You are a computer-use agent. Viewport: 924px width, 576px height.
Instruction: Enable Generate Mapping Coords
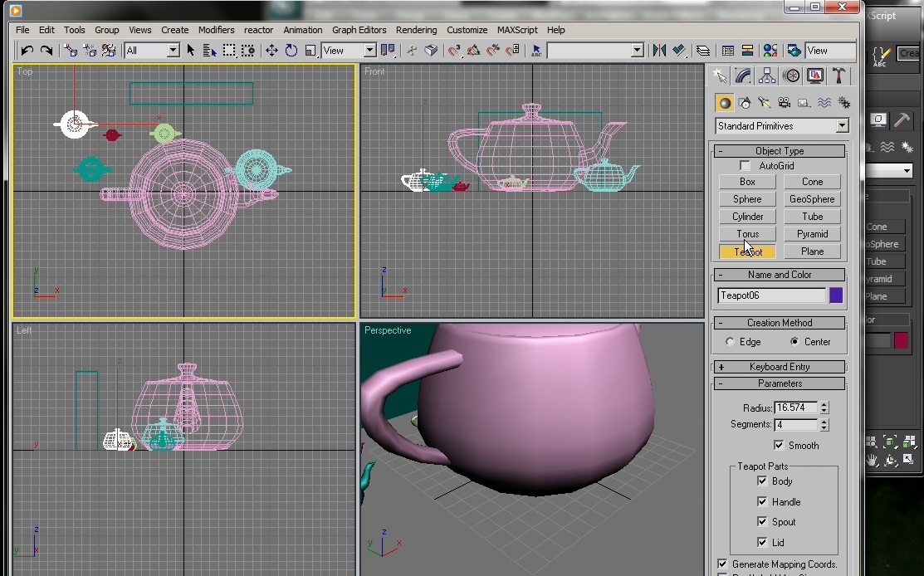tap(722, 564)
